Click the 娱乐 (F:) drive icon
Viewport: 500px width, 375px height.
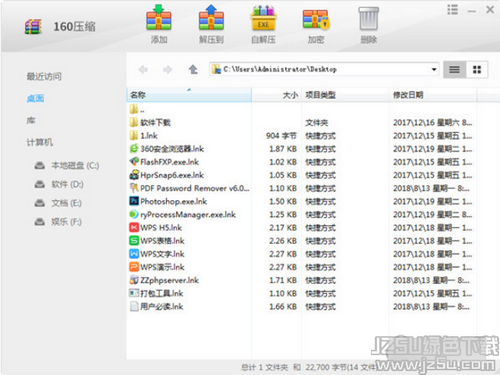[40, 222]
